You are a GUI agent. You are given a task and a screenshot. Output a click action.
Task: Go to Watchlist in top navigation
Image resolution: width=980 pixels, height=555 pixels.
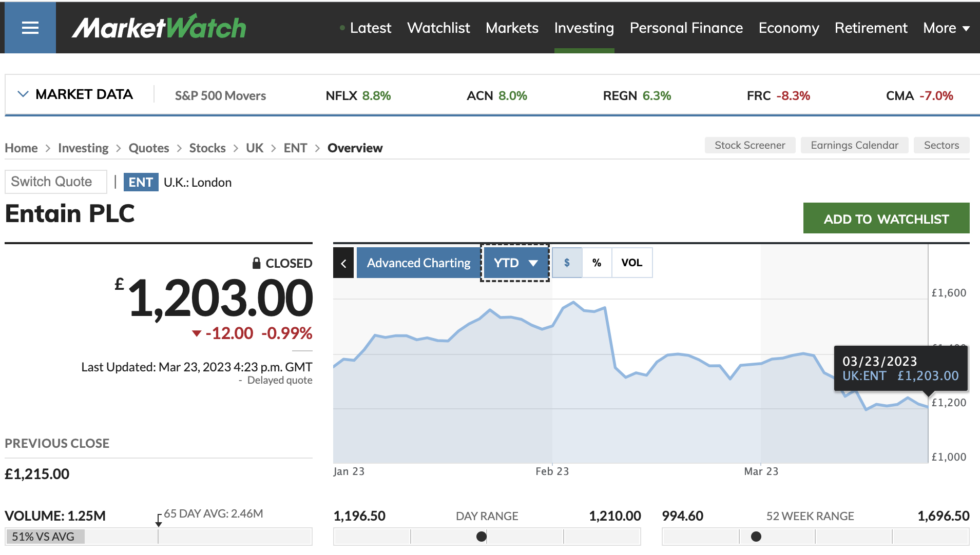[x=438, y=28]
